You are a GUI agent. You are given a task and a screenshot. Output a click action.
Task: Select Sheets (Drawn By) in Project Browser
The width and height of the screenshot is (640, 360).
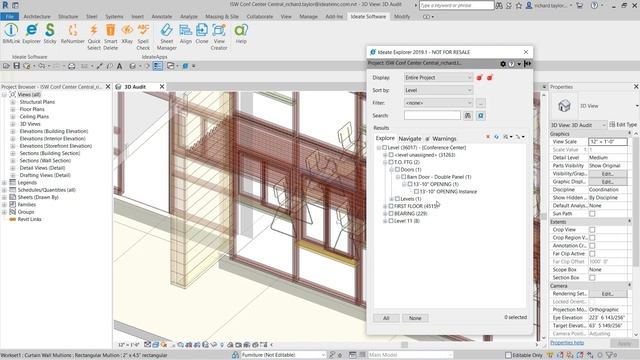(38, 197)
